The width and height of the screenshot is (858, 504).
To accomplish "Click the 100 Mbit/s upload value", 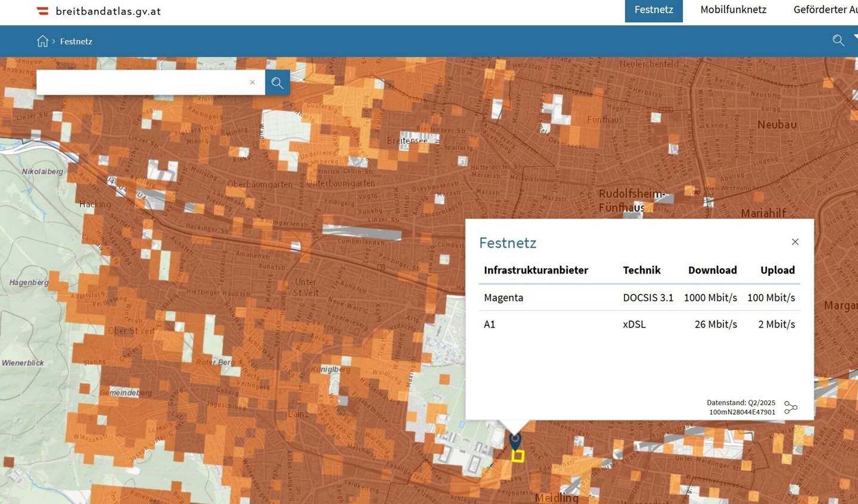I will coord(771,297).
